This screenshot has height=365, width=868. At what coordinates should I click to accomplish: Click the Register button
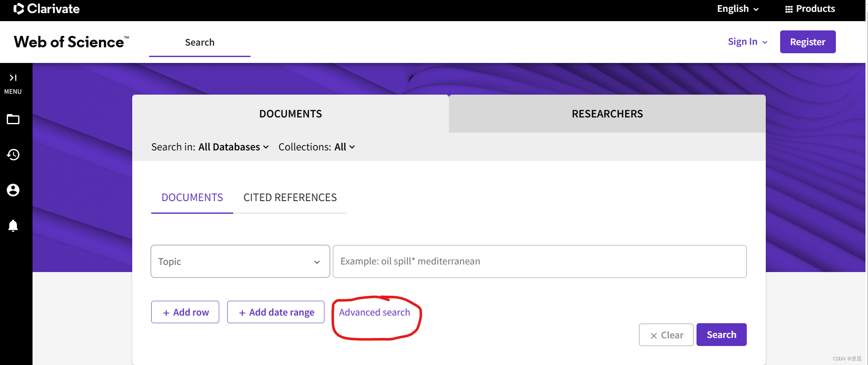pyautogui.click(x=808, y=42)
